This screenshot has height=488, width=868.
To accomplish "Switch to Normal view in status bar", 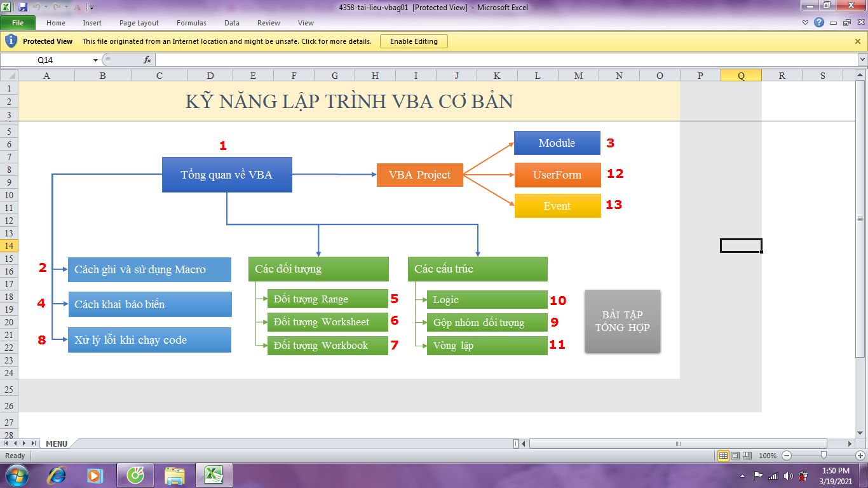I will pos(723,456).
